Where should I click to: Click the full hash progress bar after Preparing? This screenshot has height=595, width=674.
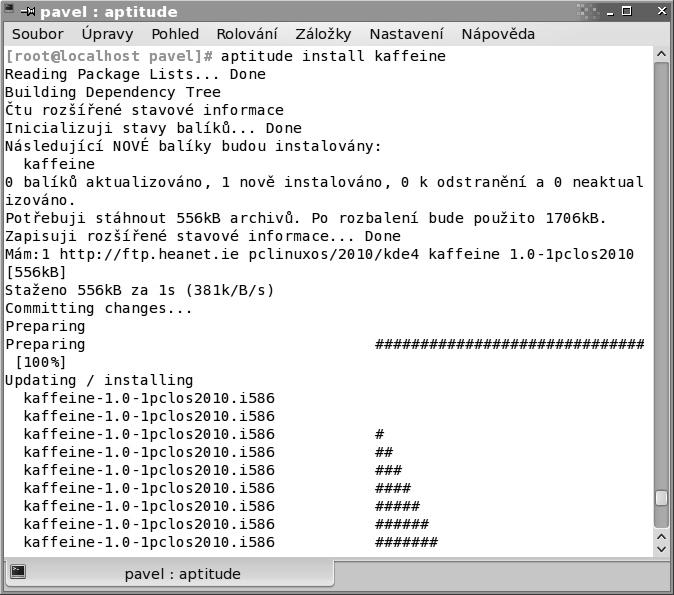[509, 344]
